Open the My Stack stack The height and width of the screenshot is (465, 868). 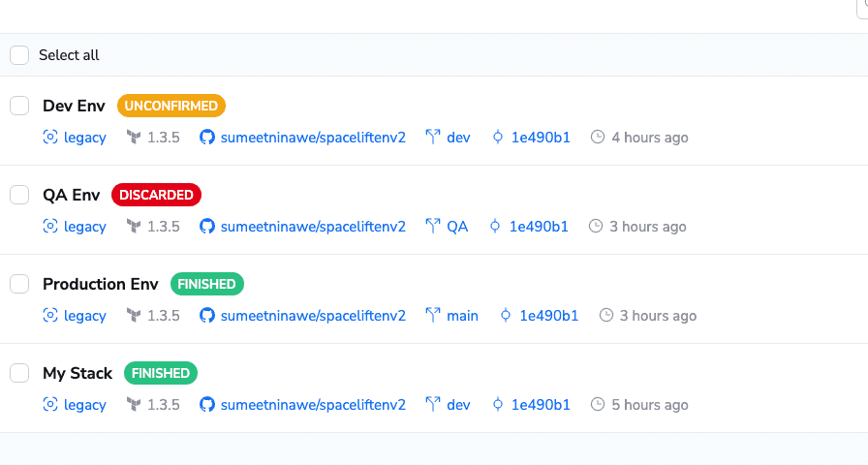click(x=77, y=373)
